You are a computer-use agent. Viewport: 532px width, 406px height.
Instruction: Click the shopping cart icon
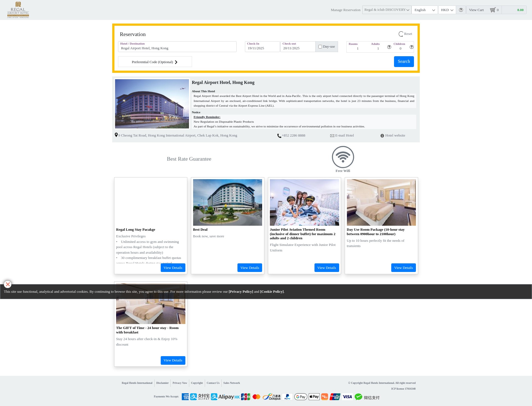click(492, 10)
